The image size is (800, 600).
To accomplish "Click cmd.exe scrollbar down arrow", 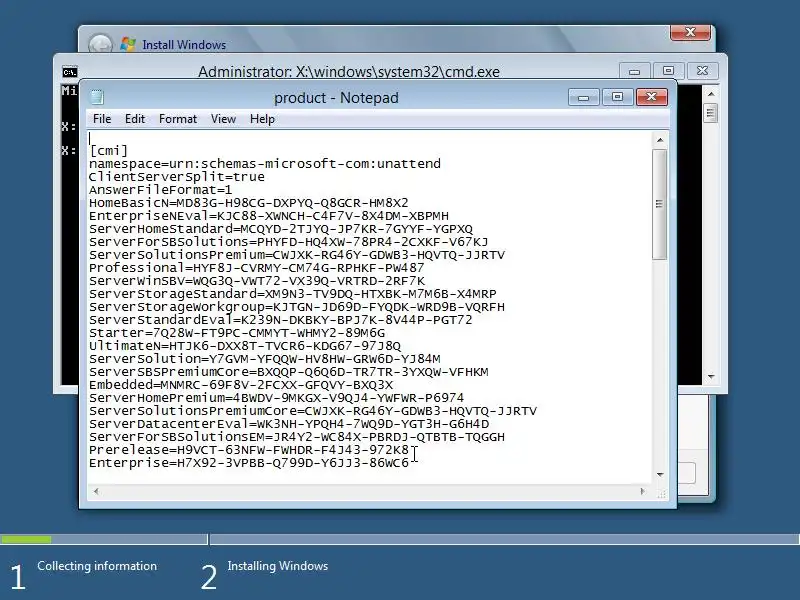I will [x=711, y=377].
